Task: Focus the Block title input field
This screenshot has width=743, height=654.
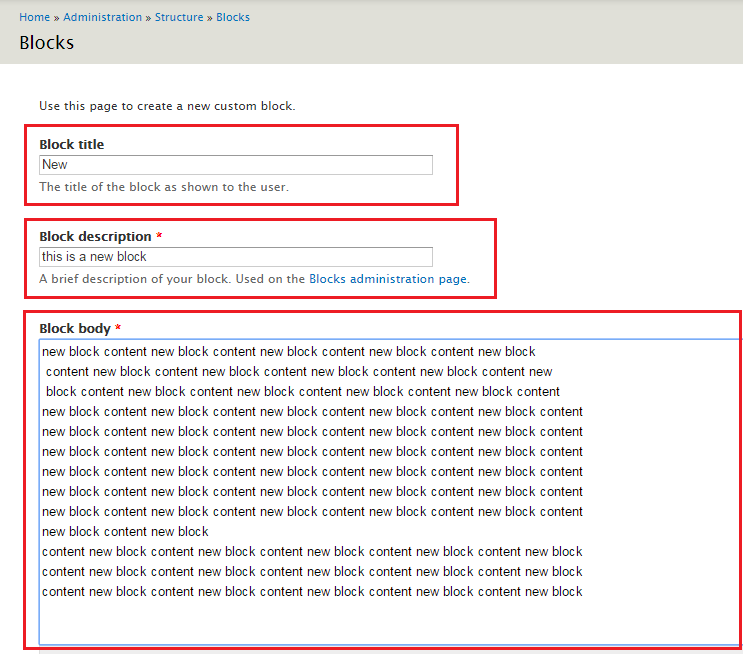Action: [x=236, y=165]
